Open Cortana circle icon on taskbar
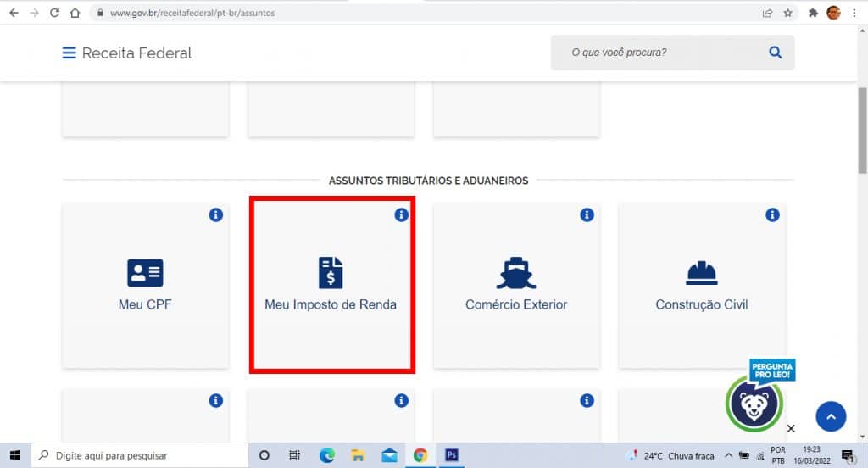This screenshot has width=868, height=468. pyautogui.click(x=264, y=455)
